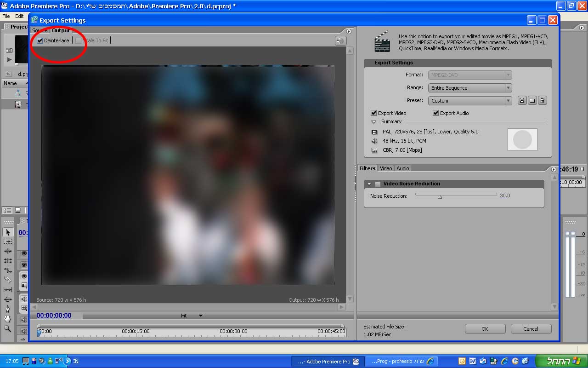
Task: Open the Export Settings preview panel menu
Action: point(349,31)
